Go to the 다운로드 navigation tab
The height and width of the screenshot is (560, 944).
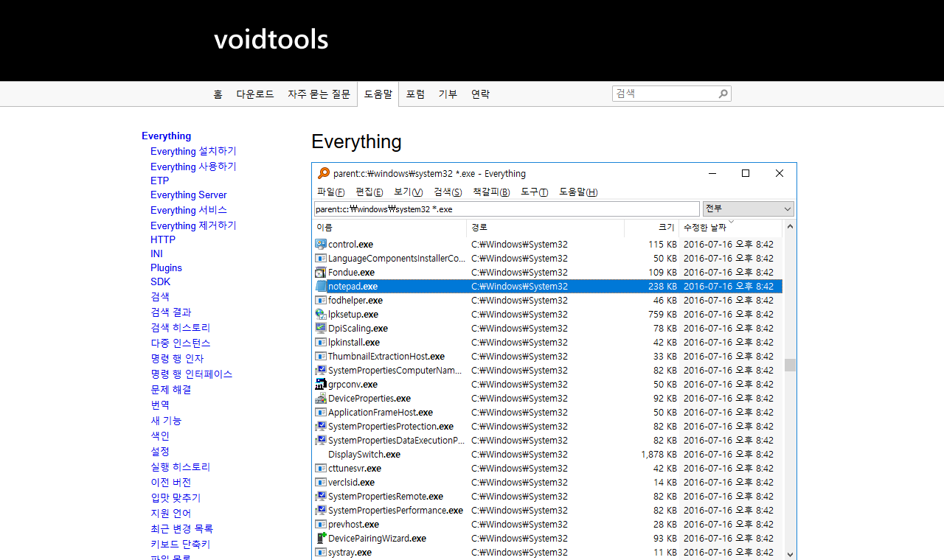pos(255,94)
